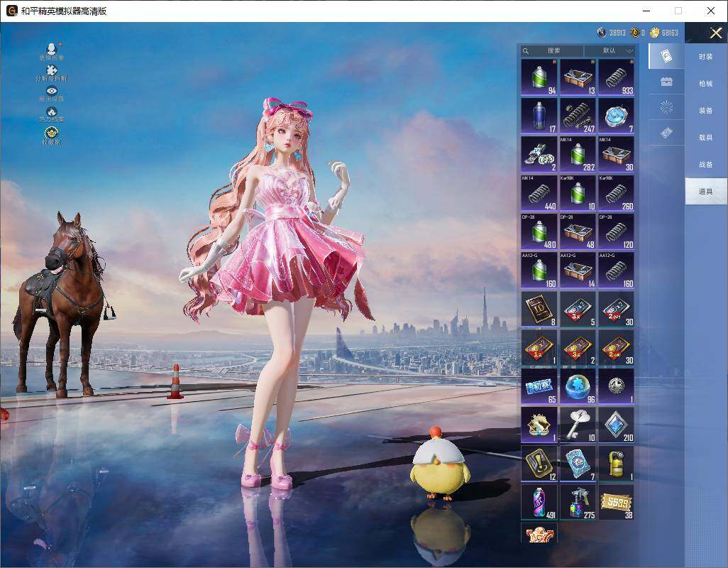Select the gold 2小时 card, count 30
Image resolution: width=728 pixels, height=568 pixels.
pos(616,348)
